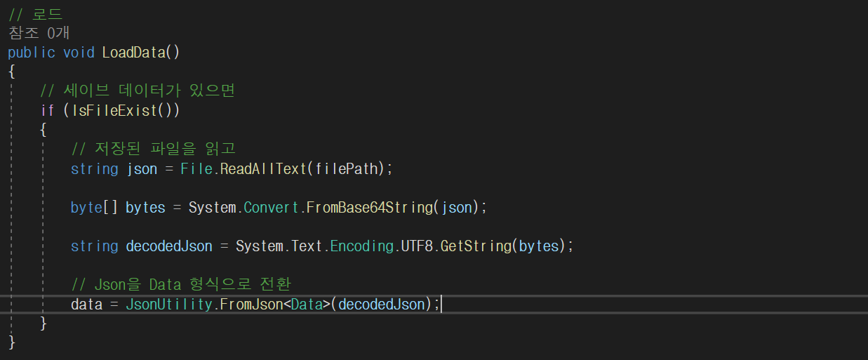Click the IsFileExist call in the if statement
This screenshot has height=360, width=868.
[115, 110]
